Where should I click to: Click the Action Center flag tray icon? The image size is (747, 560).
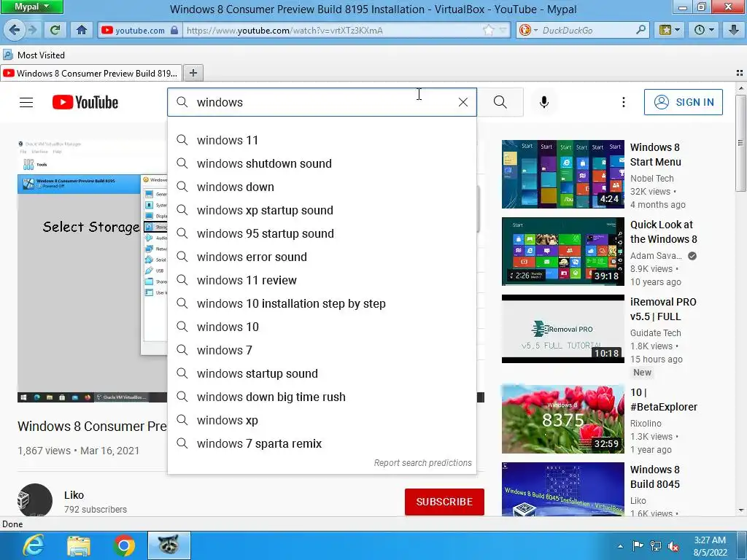pos(638,545)
